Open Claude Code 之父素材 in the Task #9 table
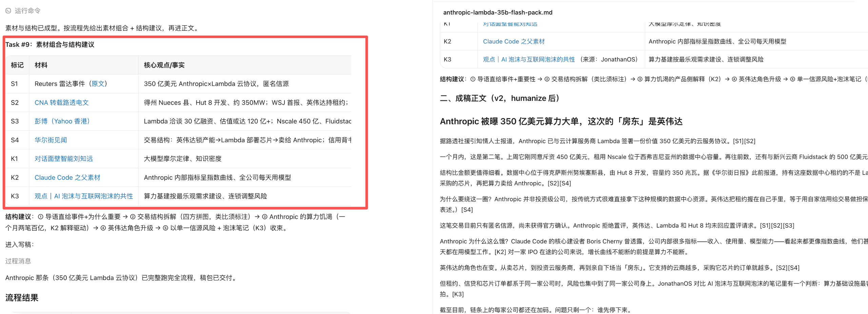868x314 pixels. coord(67,178)
